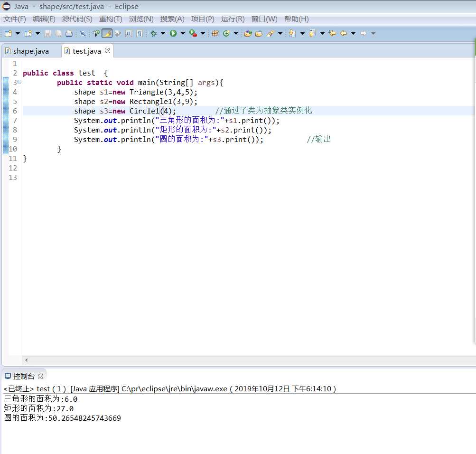Open the 运行(R) menu

click(233, 19)
